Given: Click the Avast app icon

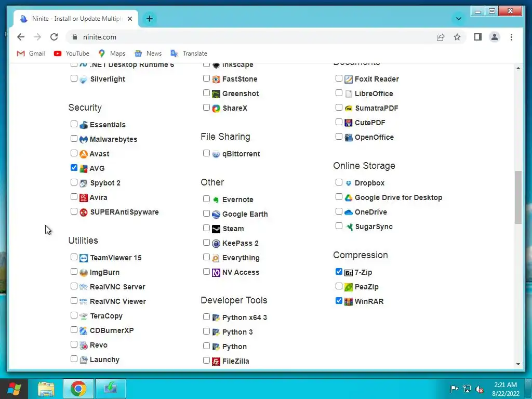Looking at the screenshot, I should [x=84, y=154].
